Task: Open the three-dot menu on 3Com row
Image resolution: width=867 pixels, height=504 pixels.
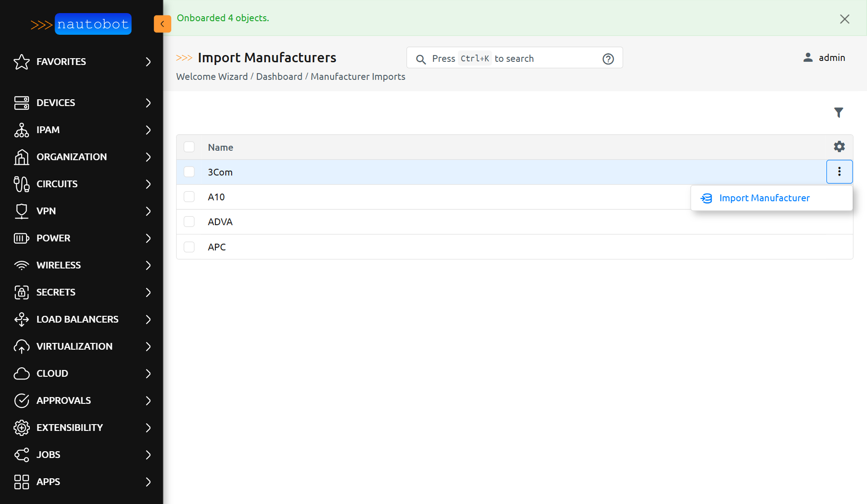Action: 839,172
